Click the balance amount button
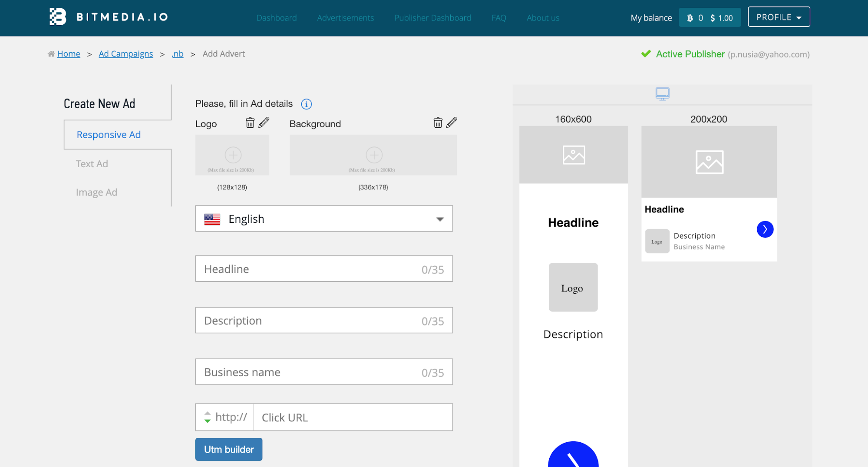The height and width of the screenshot is (467, 868). coord(710,18)
